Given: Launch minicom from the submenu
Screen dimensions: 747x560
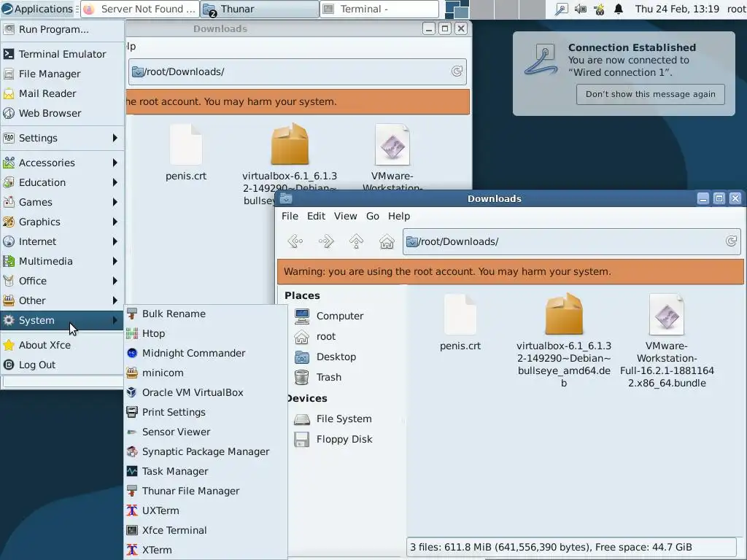Looking at the screenshot, I should (205, 373).
